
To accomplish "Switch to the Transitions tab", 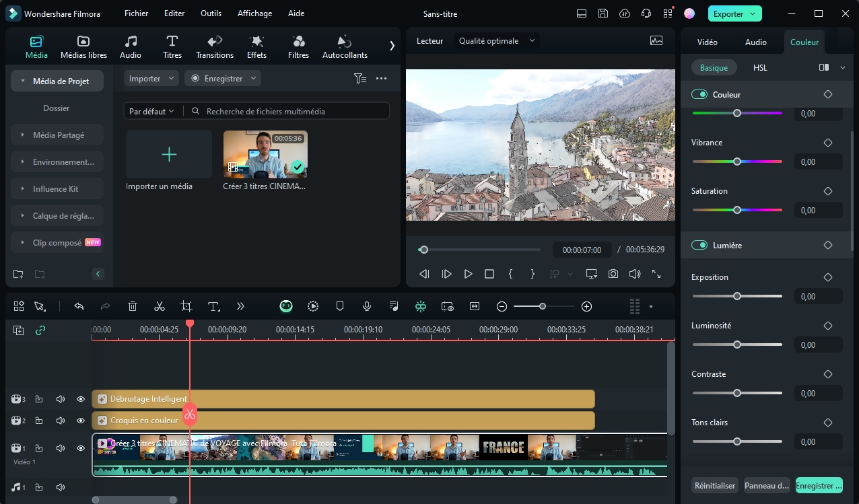I will 215,46.
